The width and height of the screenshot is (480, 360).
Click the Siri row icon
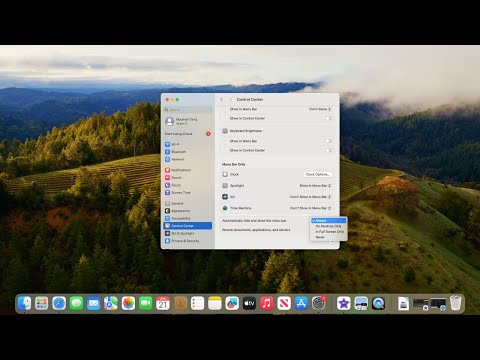coord(225,197)
